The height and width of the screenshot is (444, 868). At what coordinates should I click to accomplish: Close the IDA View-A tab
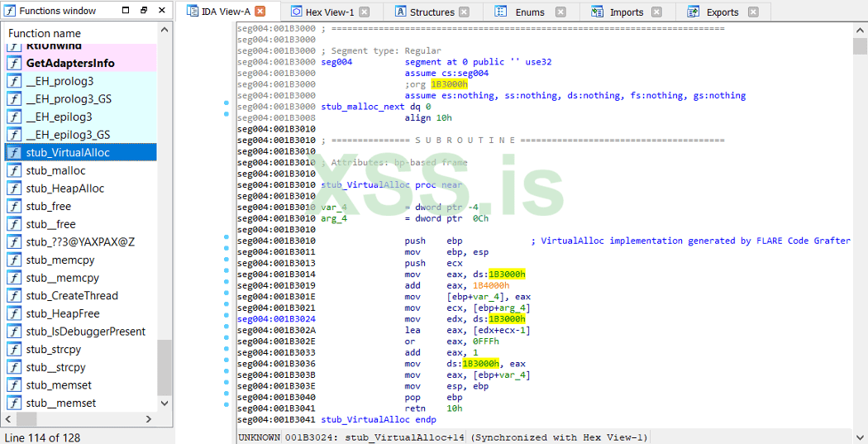coord(260,11)
